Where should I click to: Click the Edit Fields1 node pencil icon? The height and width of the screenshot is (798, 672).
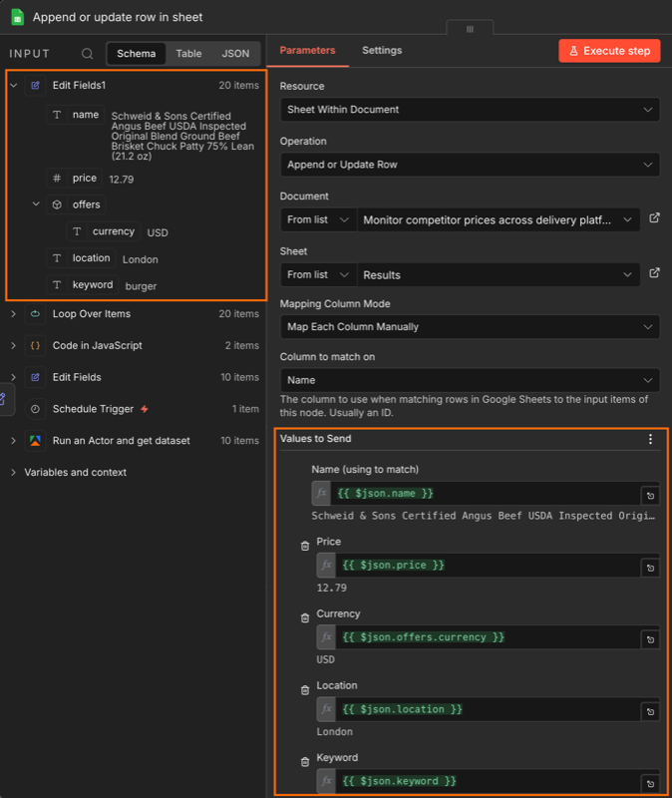(x=35, y=85)
